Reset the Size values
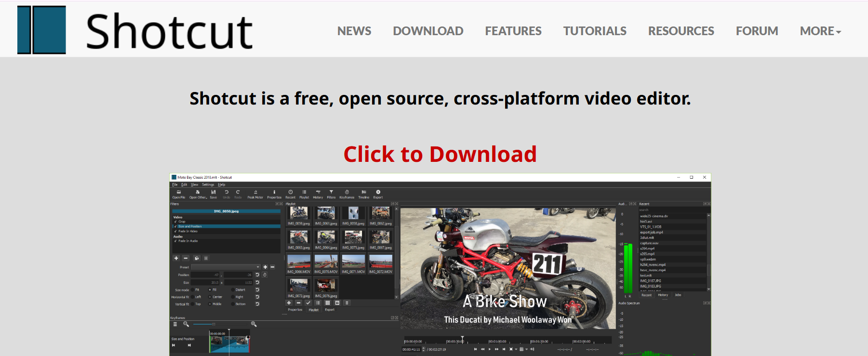Viewport: 868px width, 356px height. click(x=257, y=282)
